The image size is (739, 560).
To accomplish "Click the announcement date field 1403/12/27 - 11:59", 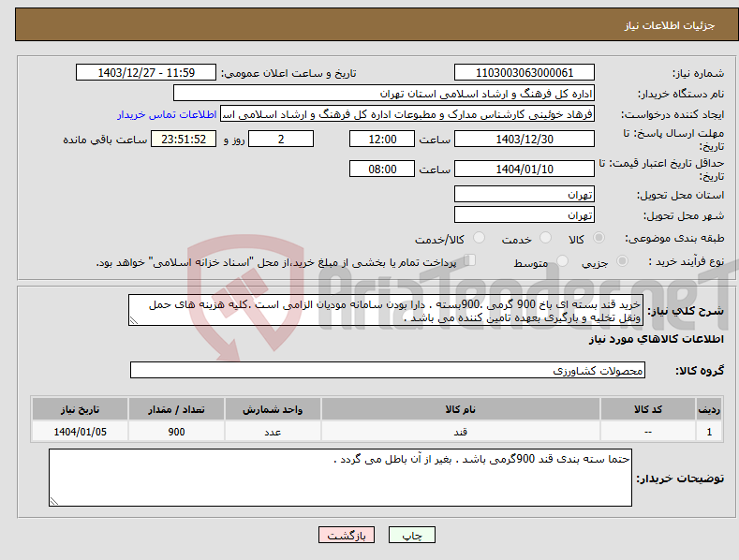I will click(x=145, y=73).
